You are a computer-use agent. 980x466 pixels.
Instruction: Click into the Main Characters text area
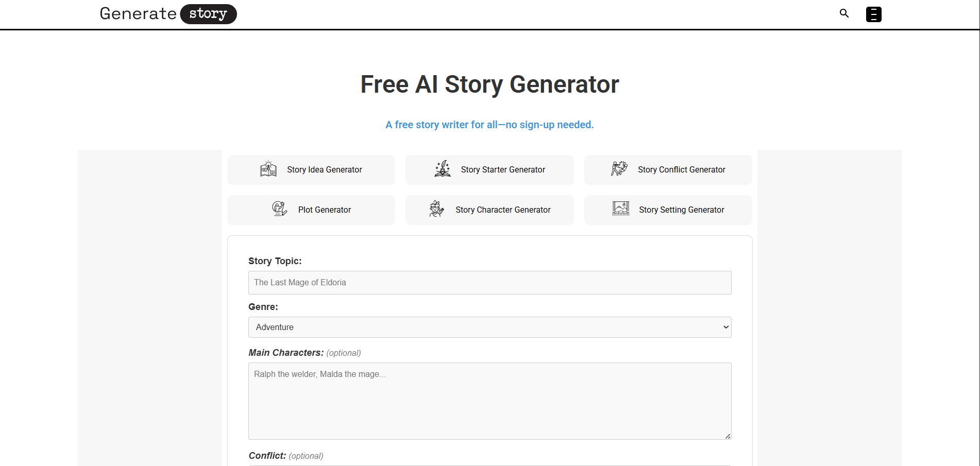[489, 401]
